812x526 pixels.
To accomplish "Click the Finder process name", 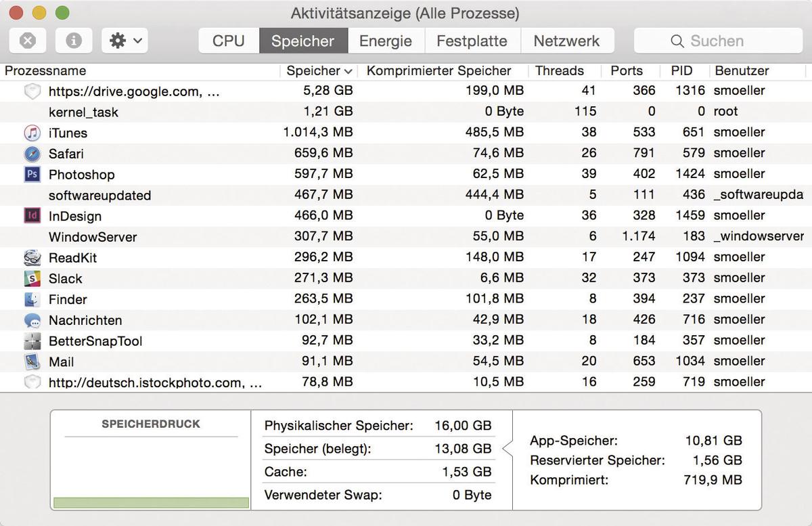I will [x=68, y=300].
